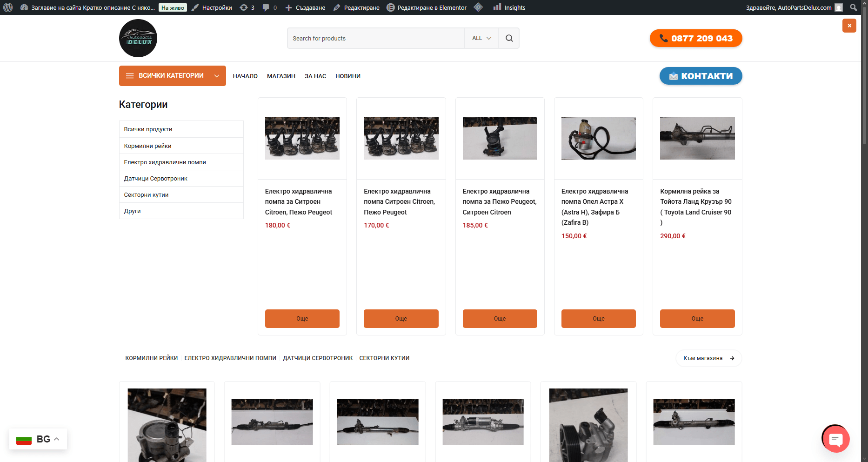
Task: Open the МАГАЗИН menu item
Action: (x=281, y=76)
